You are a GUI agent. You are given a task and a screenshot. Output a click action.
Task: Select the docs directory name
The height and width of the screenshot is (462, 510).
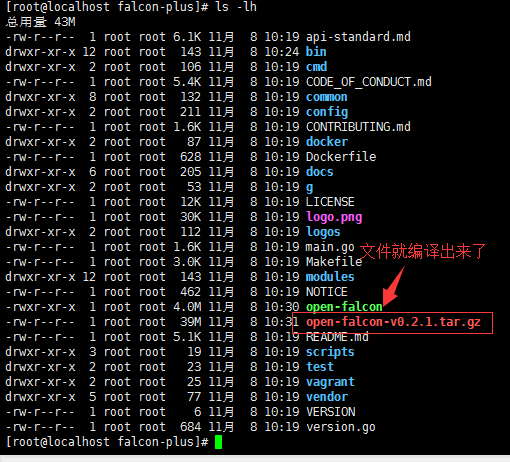pyautogui.click(x=320, y=172)
